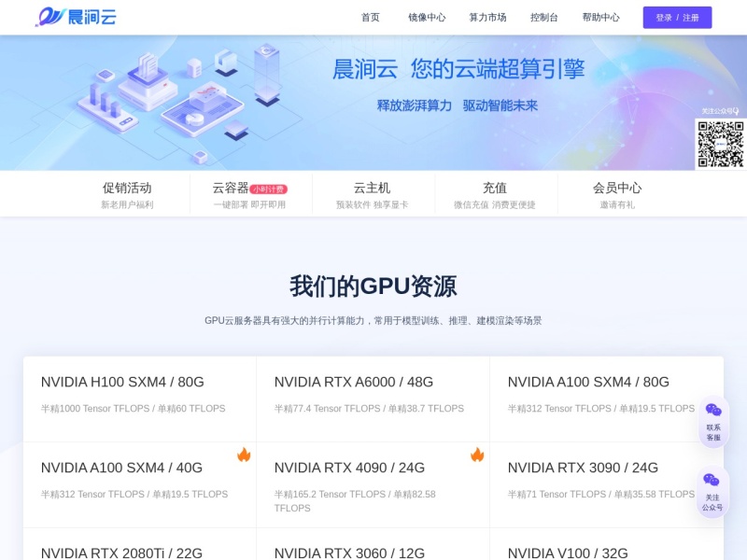This screenshot has width=747, height=560.
Task: Go to 算力市场 navigation link
Action: tap(487, 18)
